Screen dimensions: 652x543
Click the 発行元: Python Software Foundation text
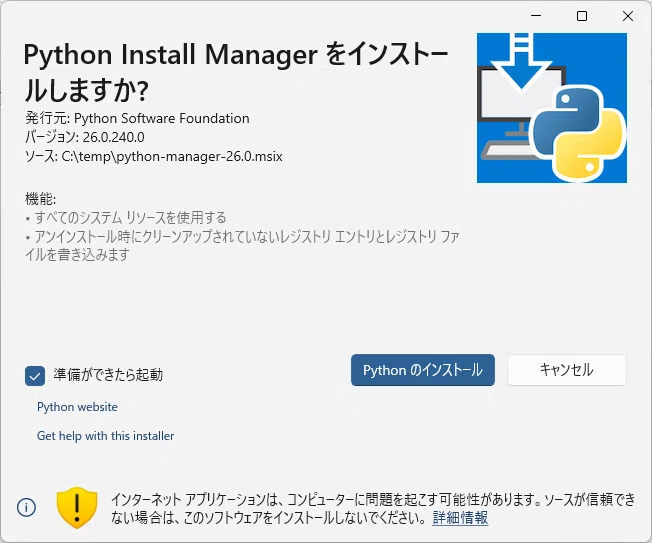pyautogui.click(x=137, y=118)
